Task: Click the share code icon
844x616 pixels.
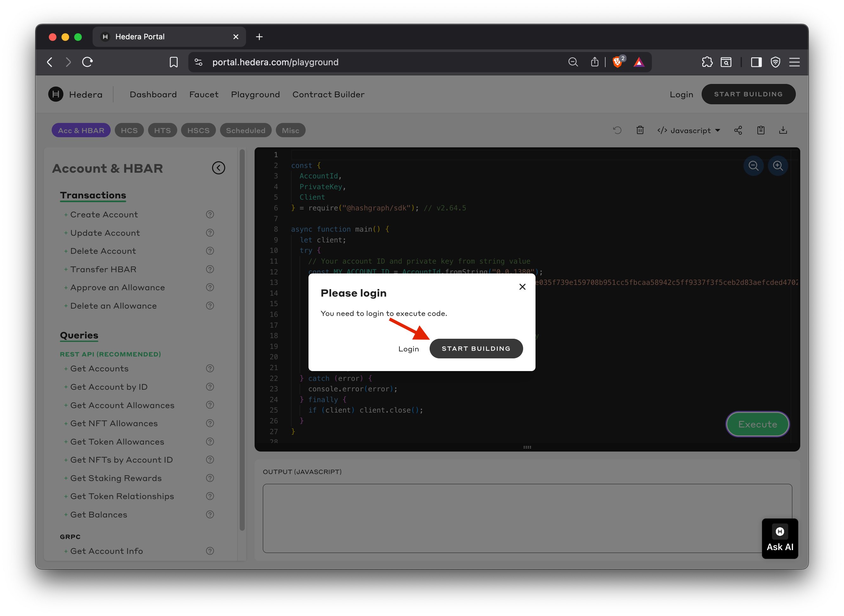Action: (738, 130)
